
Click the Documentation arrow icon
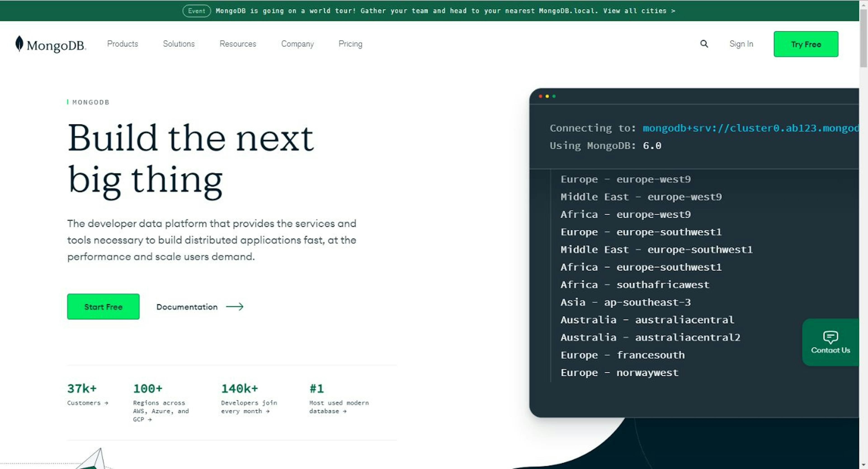pos(235,307)
